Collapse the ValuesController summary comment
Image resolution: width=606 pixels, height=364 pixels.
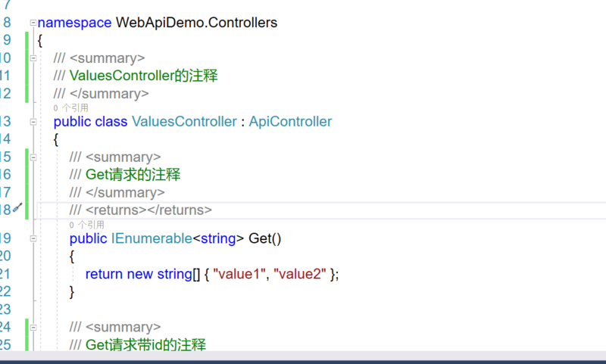(x=33, y=58)
